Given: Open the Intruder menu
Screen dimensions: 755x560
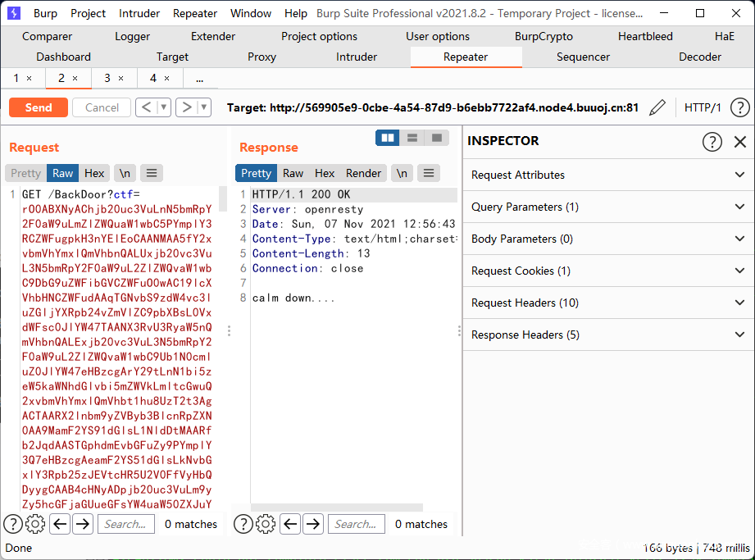Looking at the screenshot, I should tap(139, 13).
